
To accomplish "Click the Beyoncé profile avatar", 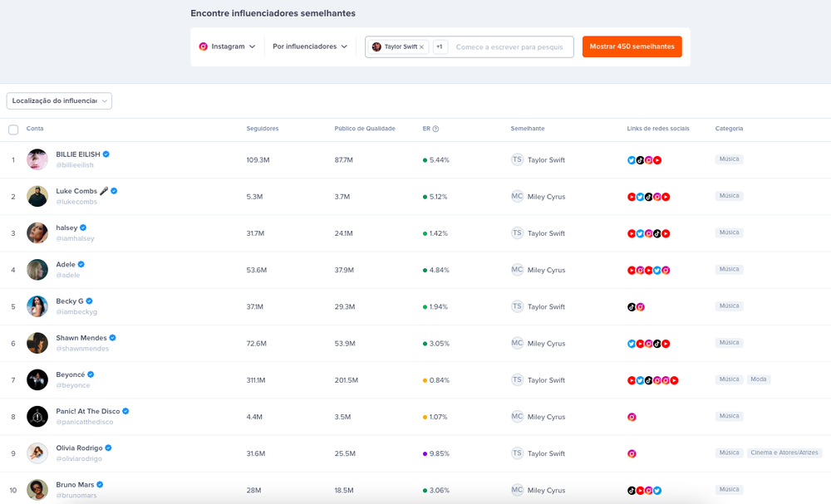I will click(x=37, y=379).
